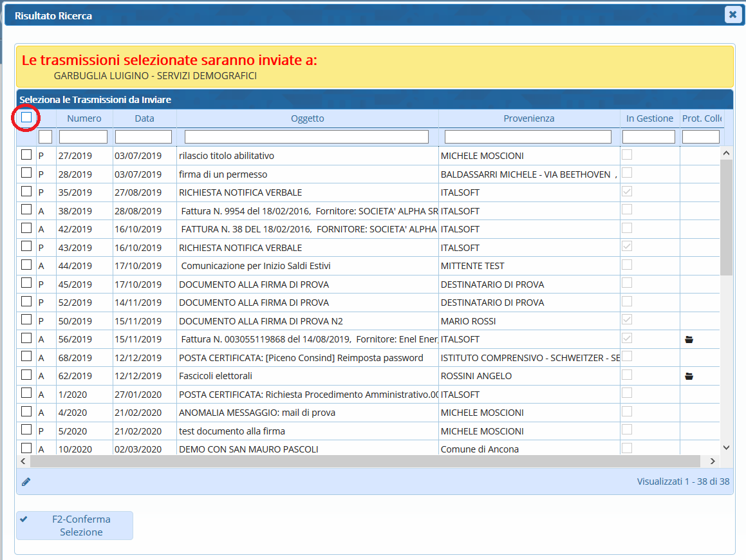
Task: Click the pencil edit icon below the table
Action: click(x=26, y=481)
